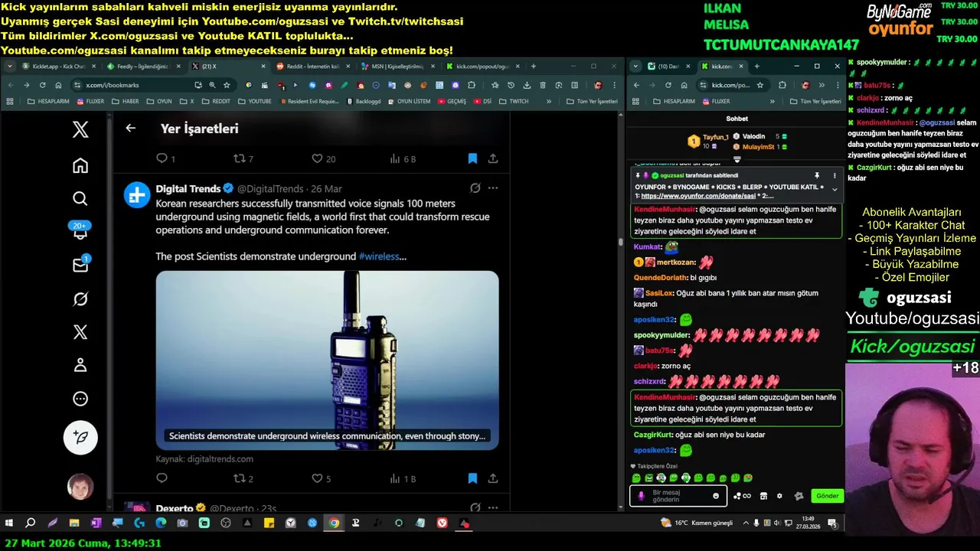Screen dimensions: 980x551
Task: Open oyunfor.com/donate/sasi link
Action: click(x=698, y=196)
